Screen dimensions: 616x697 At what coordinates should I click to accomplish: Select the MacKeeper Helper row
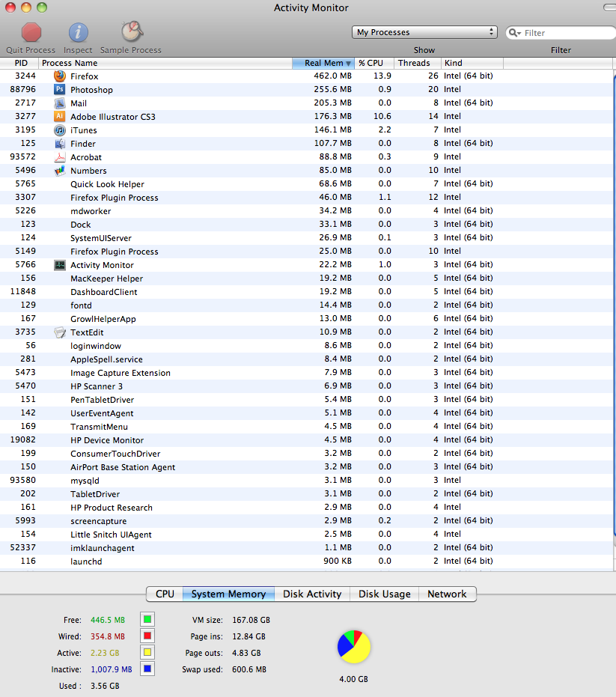[x=307, y=279]
